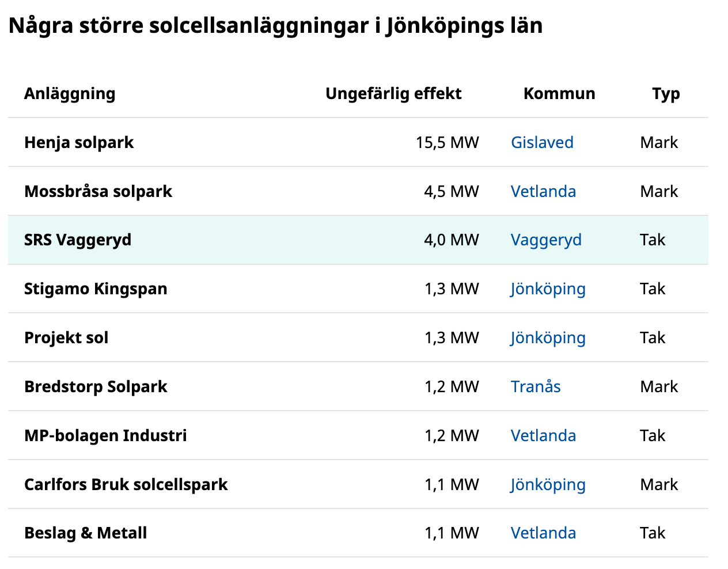Viewport: 728px width, 569px height.
Task: Select the Bredstorp Solpark row name
Action: [x=96, y=386]
